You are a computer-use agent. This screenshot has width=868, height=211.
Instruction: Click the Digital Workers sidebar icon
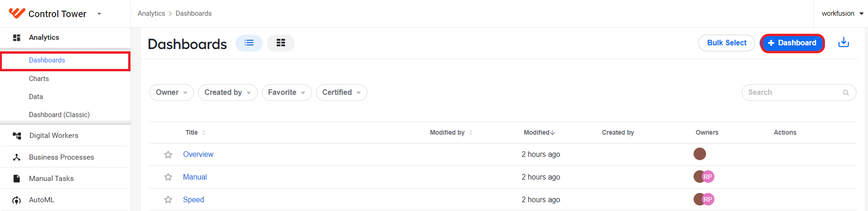(17, 136)
